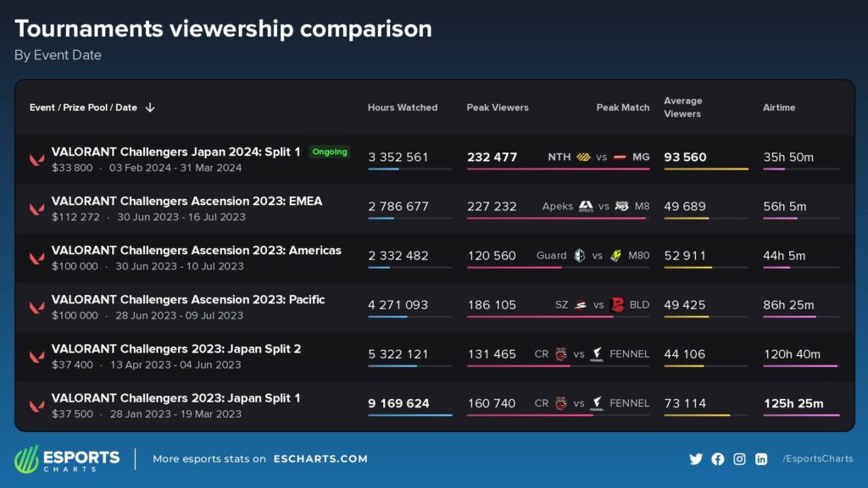Toggle the Ongoing badge on the 2024 event

coord(331,151)
